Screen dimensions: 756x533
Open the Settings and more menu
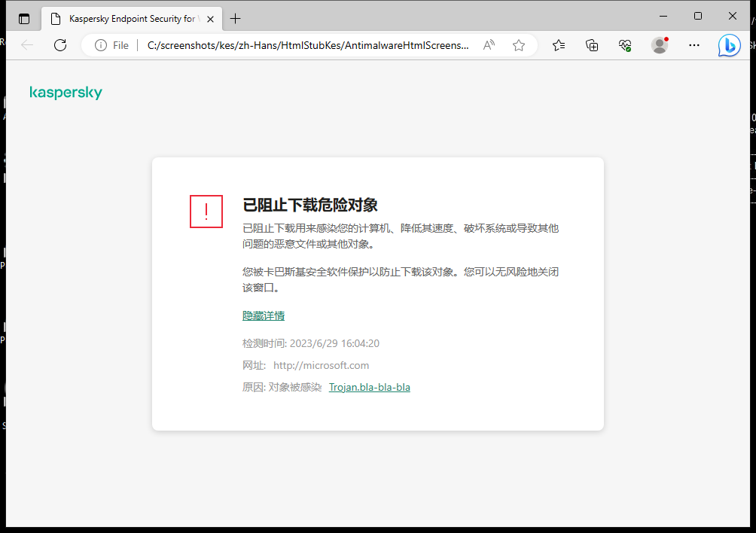pos(694,44)
